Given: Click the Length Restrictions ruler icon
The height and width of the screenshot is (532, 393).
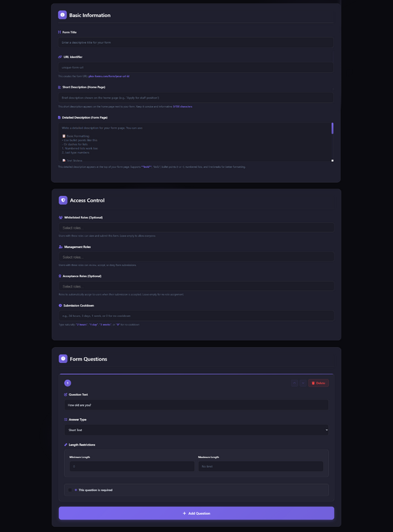Looking at the screenshot, I should click(x=65, y=444).
